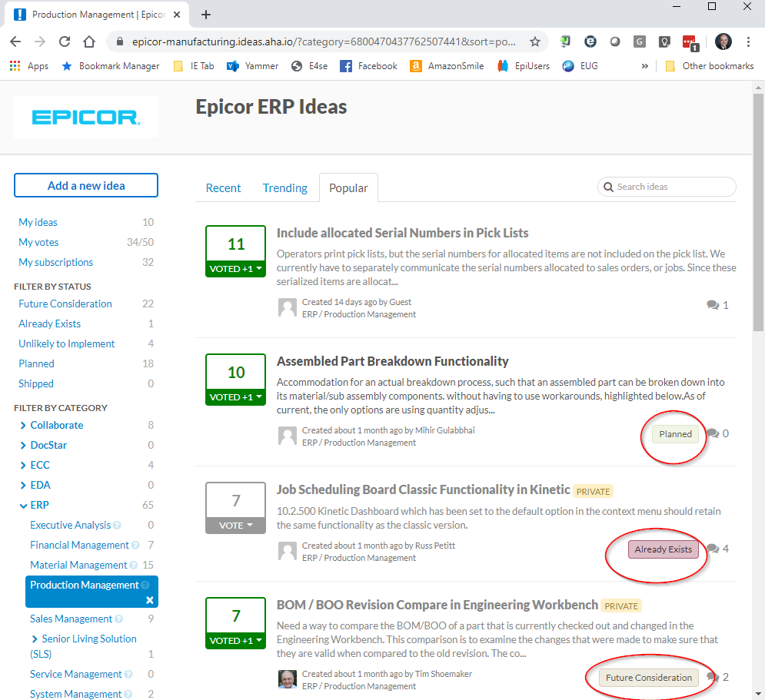
Task: Click the G extension icon in the toolbar
Action: [x=639, y=42]
